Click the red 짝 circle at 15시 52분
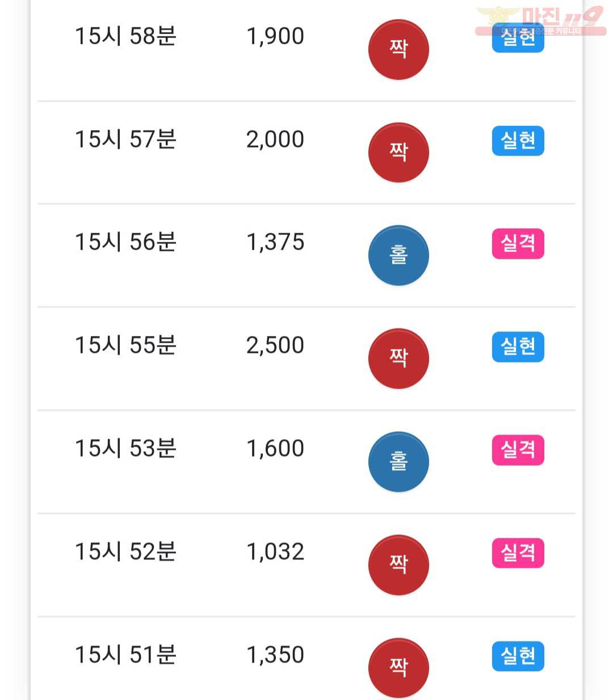 coord(398,565)
